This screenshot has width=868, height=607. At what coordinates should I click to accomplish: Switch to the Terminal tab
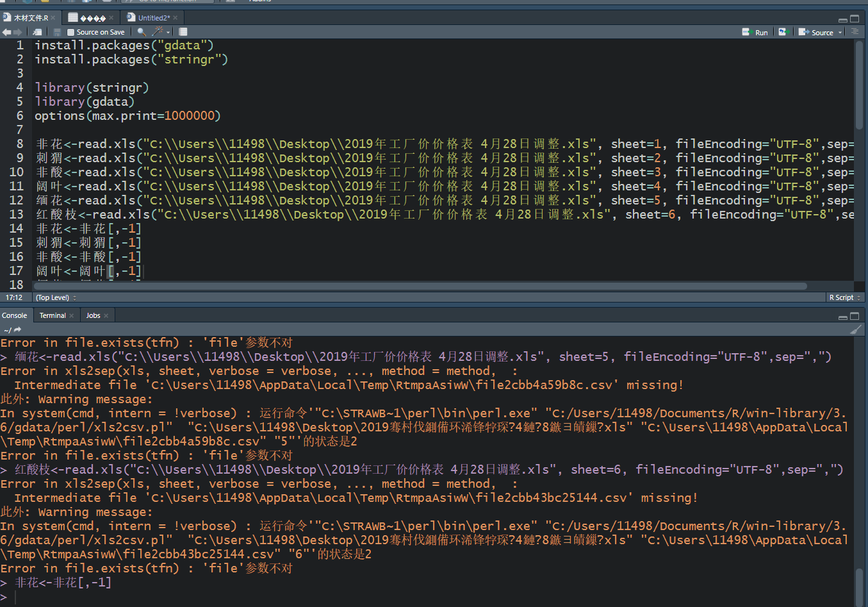(53, 315)
